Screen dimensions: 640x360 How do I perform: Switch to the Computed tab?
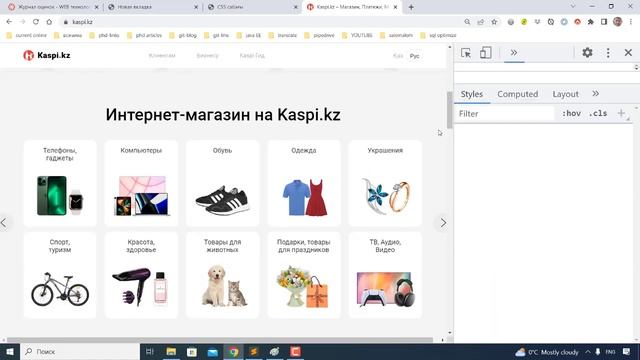(x=518, y=94)
